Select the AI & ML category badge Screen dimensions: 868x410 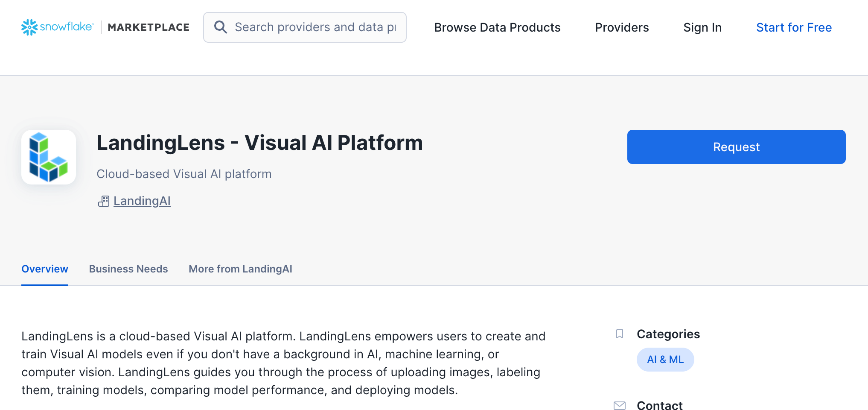pos(665,359)
